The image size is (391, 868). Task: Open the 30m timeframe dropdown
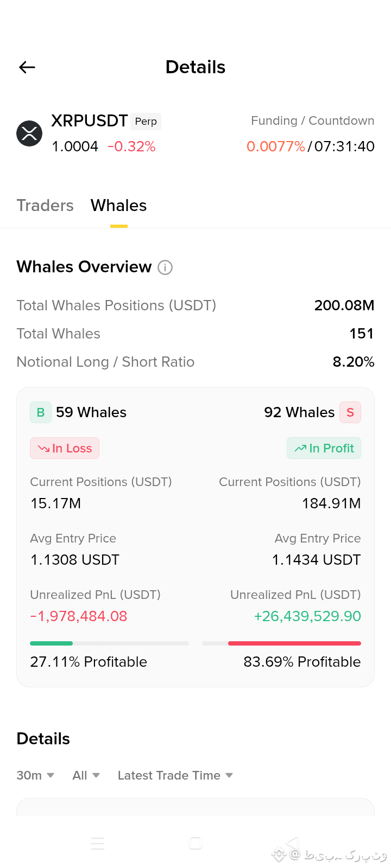35,776
